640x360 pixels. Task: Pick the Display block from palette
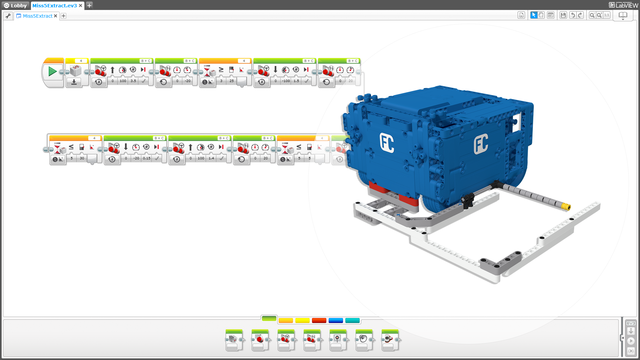338,340
